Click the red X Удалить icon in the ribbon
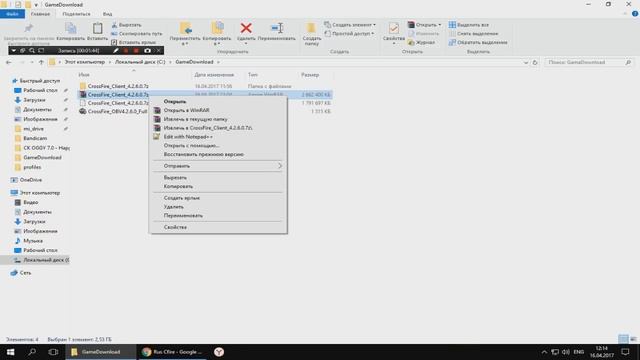The width and height of the screenshot is (640, 360). pos(246,28)
